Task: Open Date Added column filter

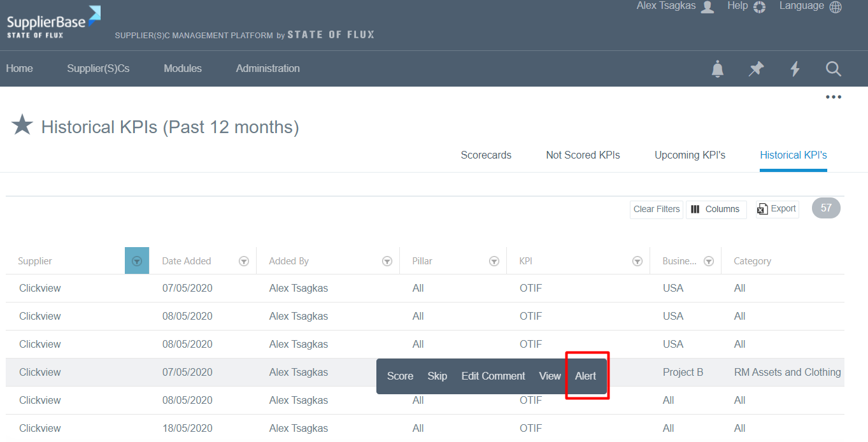Action: [x=244, y=261]
